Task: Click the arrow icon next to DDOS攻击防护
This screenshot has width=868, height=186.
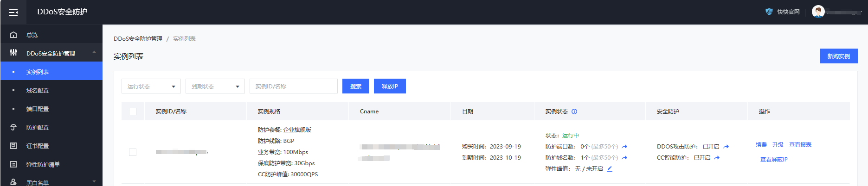Action: [x=726, y=147]
